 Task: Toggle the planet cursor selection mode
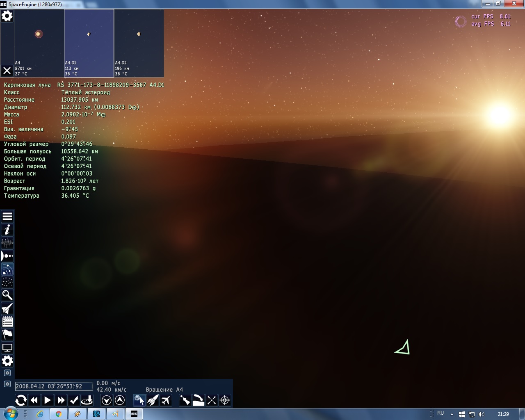tap(139, 400)
